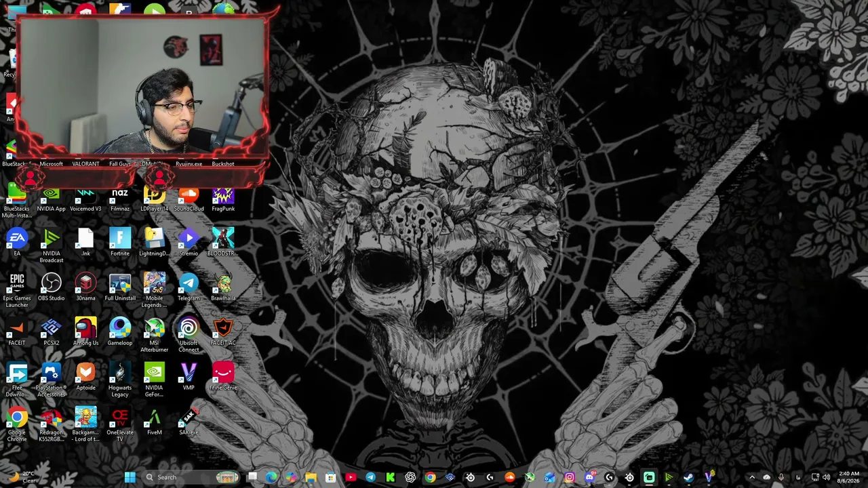Viewport: 868px width, 488px height.
Task: Select the Among Us desktop icon
Action: pos(85,332)
